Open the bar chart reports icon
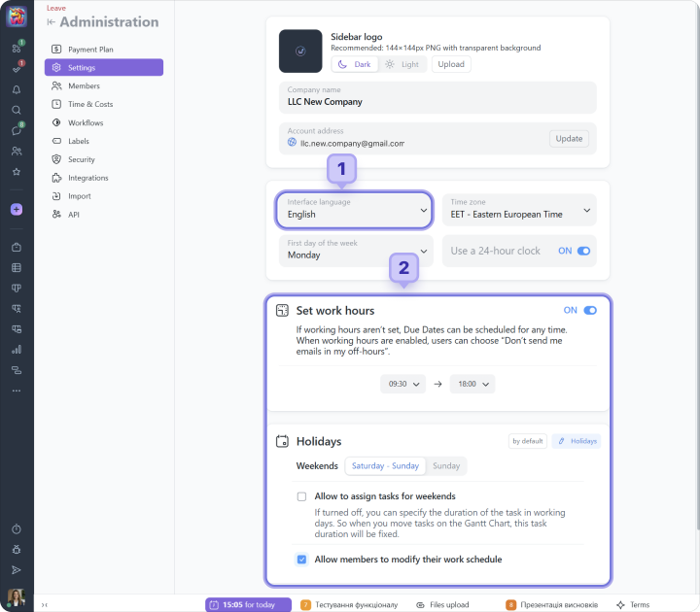Screen dimensions: 700x612 pos(17,350)
